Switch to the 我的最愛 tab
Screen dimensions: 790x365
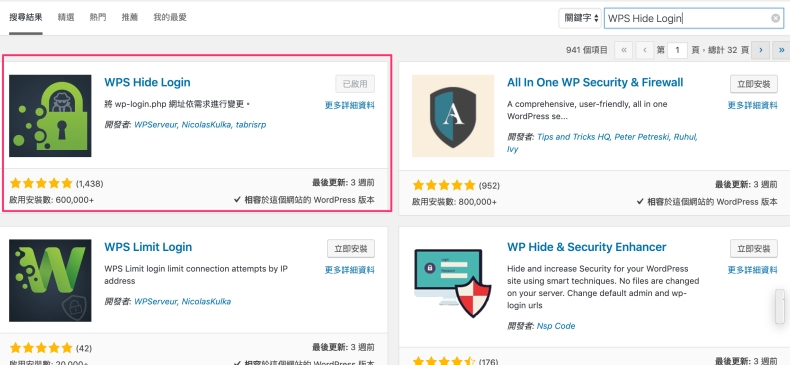(170, 17)
